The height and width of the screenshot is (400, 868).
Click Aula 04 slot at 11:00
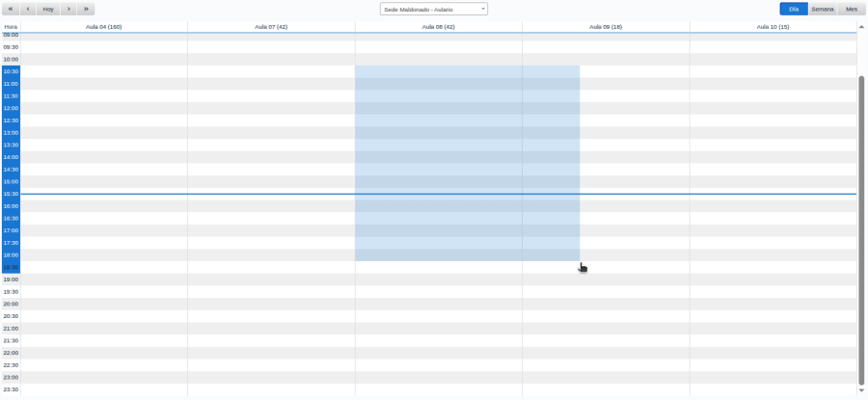(104, 84)
